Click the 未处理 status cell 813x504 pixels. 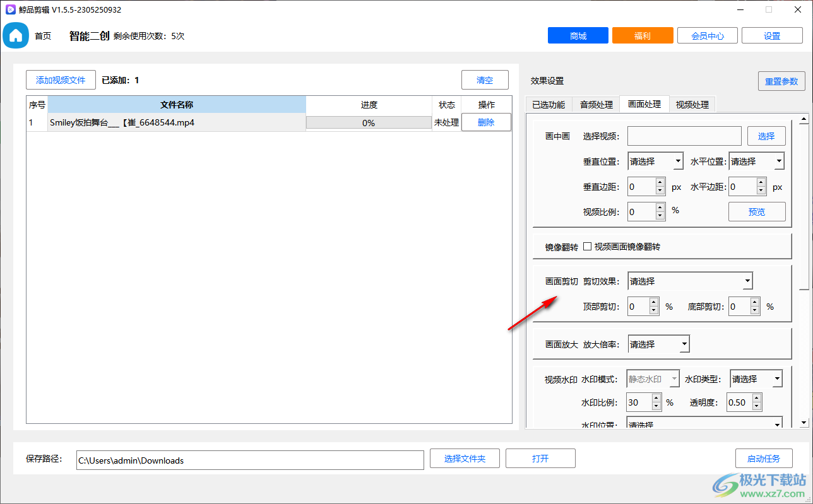pos(447,122)
